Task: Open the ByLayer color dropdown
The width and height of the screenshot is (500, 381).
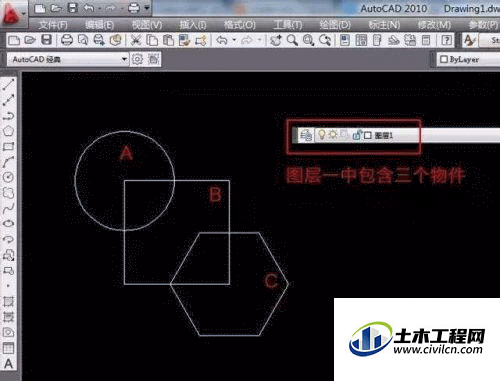Action: [468, 59]
